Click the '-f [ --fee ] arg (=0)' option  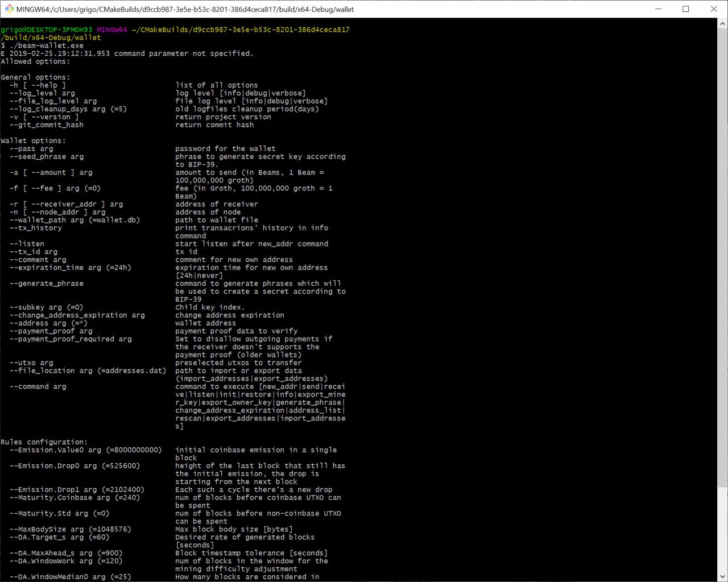[55, 189]
